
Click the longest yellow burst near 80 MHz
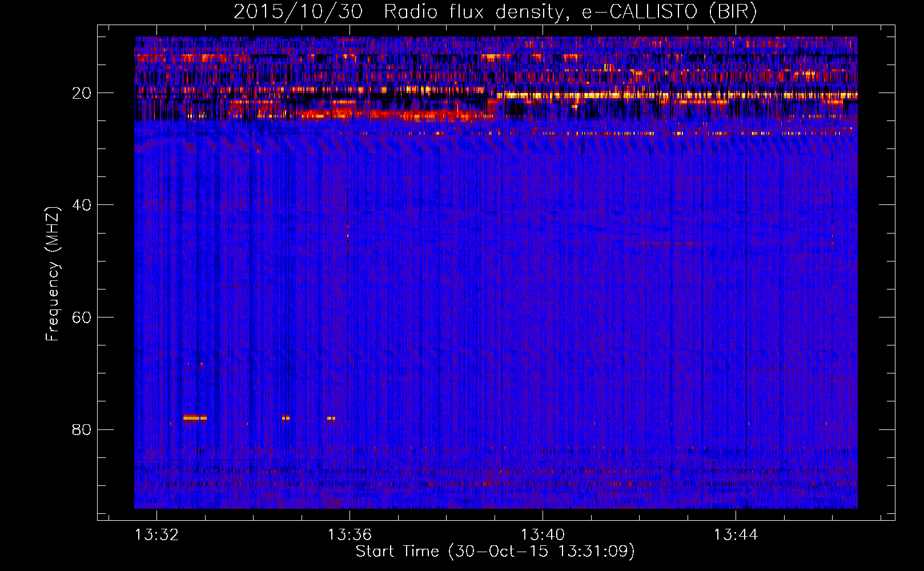click(x=195, y=418)
